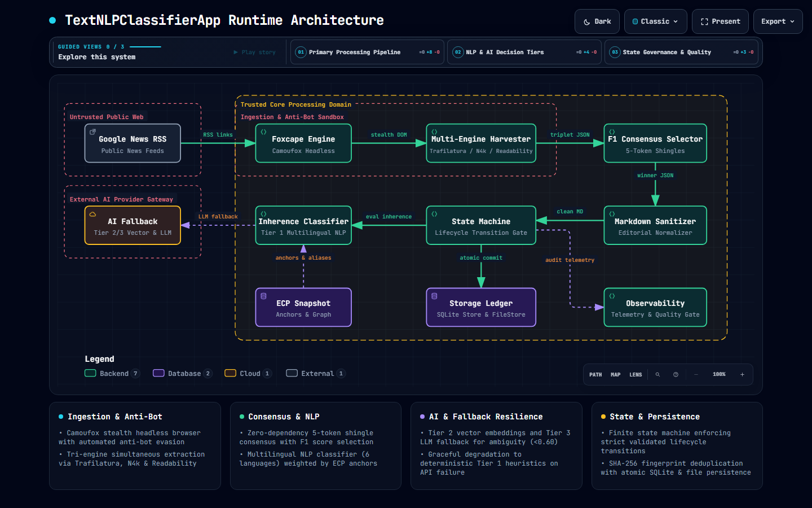Click the cloud icon on AI Fallback node
Screen dimensions: 812x508
[x=92, y=214]
